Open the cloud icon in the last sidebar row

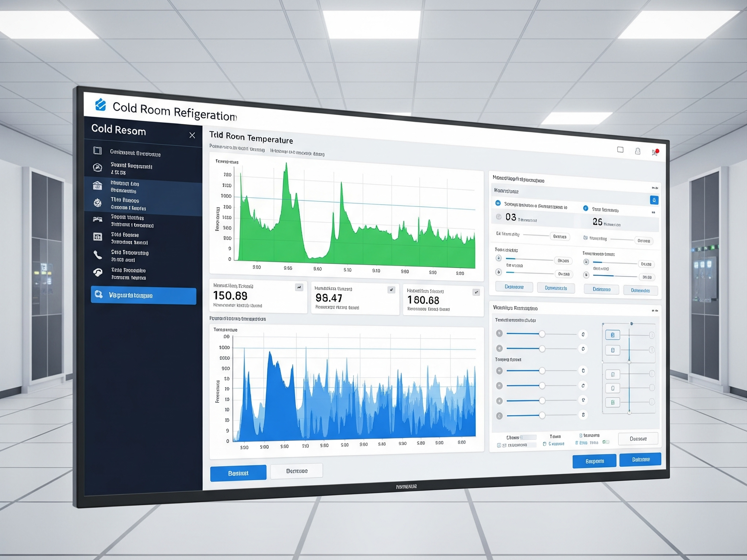pos(97,272)
